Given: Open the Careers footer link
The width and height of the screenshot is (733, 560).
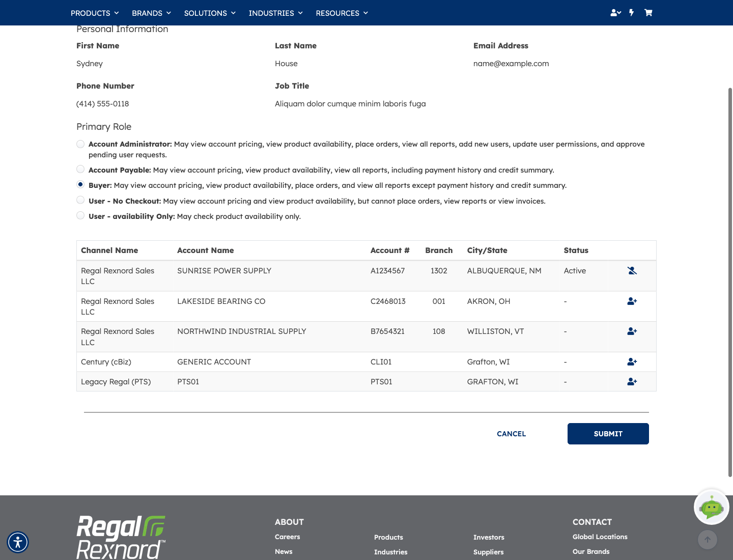Looking at the screenshot, I should coord(288,537).
